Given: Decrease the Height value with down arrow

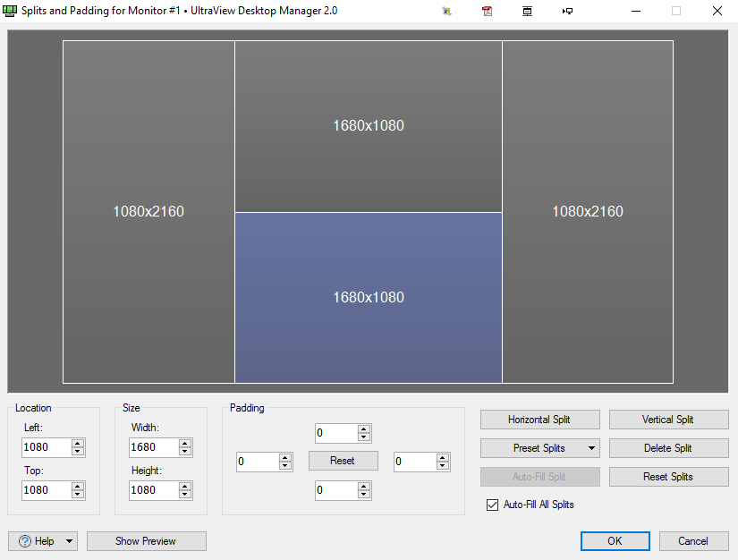Looking at the screenshot, I should [185, 494].
